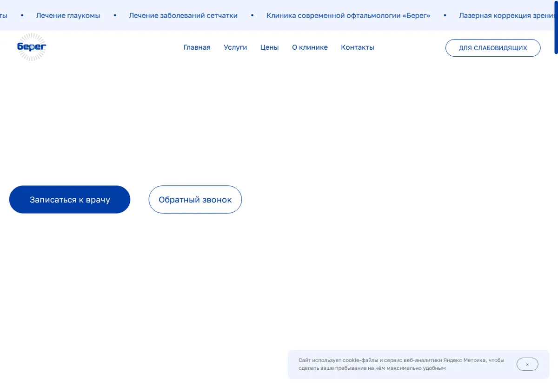Viewport: 558px width, 392px height.
Task: Click Клиника современной офтальмологии «Берег» ticker text
Action: [x=348, y=15]
